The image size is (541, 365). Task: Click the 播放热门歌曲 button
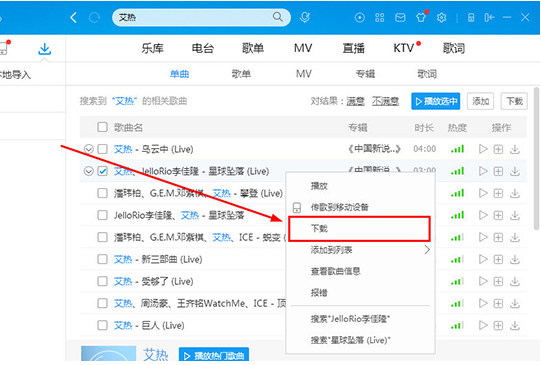[x=214, y=355]
